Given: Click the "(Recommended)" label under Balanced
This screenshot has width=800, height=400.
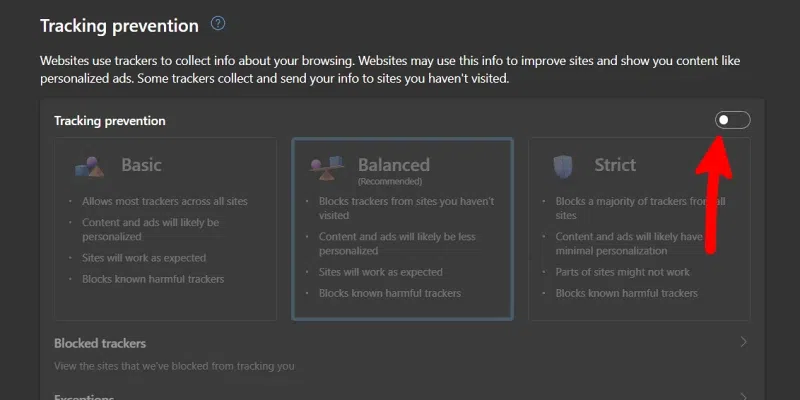Looking at the screenshot, I should [x=389, y=182].
